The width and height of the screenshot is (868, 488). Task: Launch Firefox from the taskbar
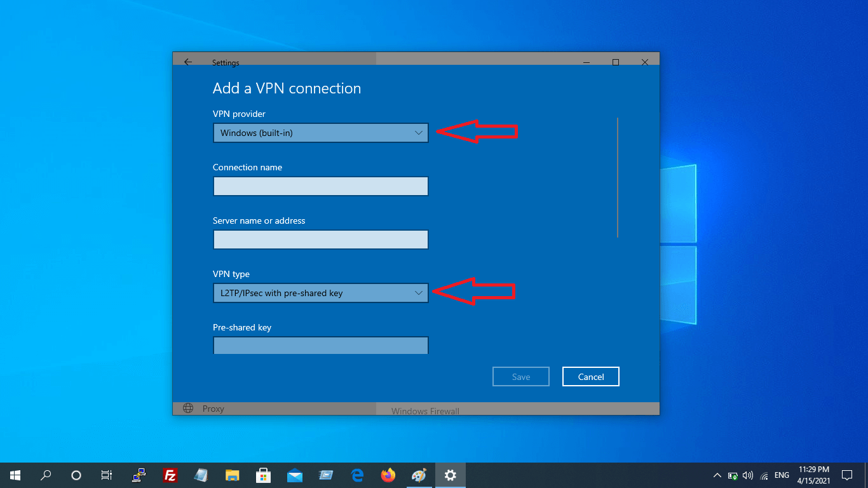pos(388,475)
